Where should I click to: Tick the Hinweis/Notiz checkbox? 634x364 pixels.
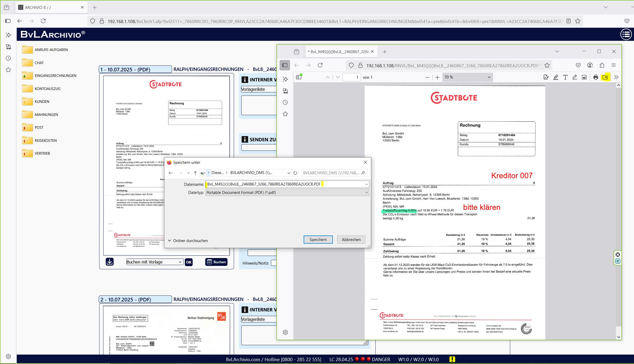click(x=274, y=263)
